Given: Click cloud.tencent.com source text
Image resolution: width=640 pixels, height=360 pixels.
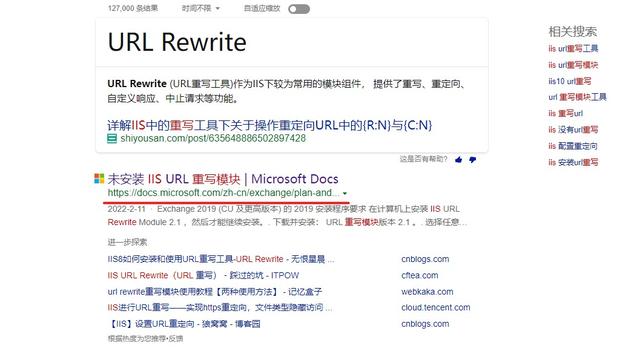Looking at the screenshot, I should tap(436, 307).
